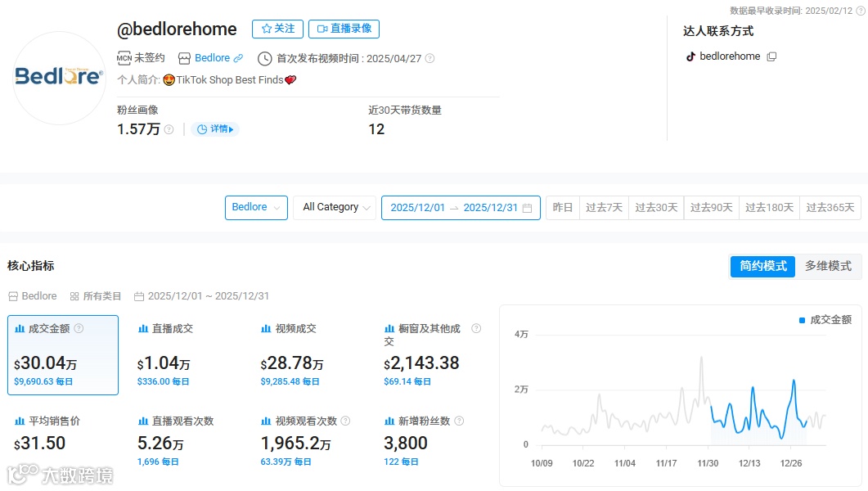868x491 pixels.
Task: Select the 昨日 time range
Action: (x=562, y=208)
